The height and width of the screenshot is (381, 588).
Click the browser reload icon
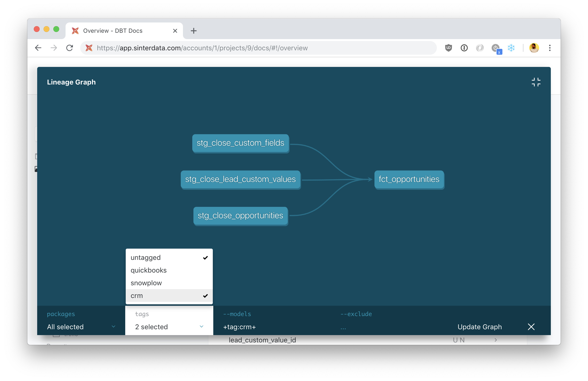click(70, 48)
